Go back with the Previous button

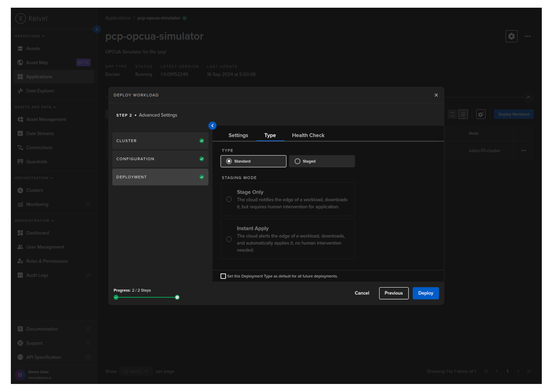[x=393, y=293]
